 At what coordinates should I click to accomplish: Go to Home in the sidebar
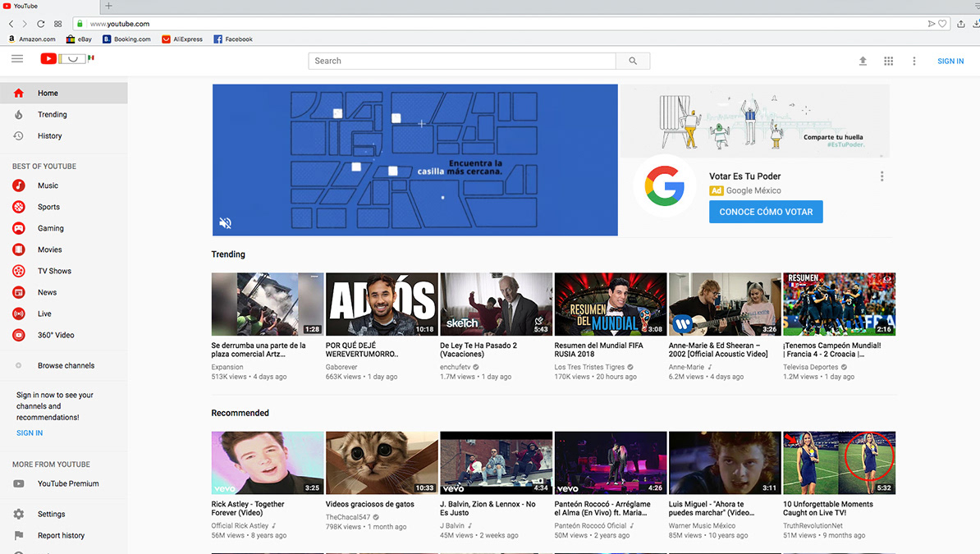[x=64, y=94]
